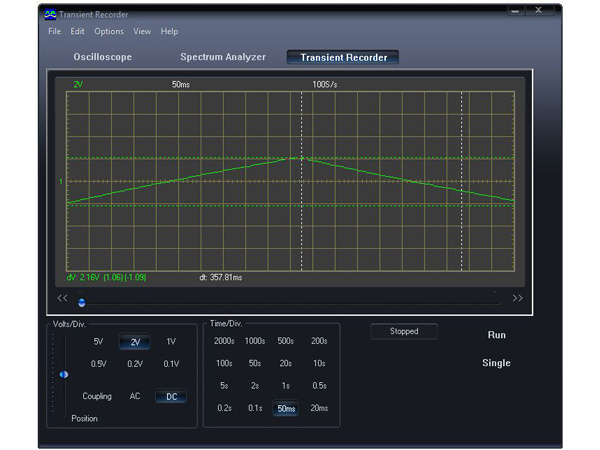Set coupling to DC
600x450 pixels.
click(170, 397)
